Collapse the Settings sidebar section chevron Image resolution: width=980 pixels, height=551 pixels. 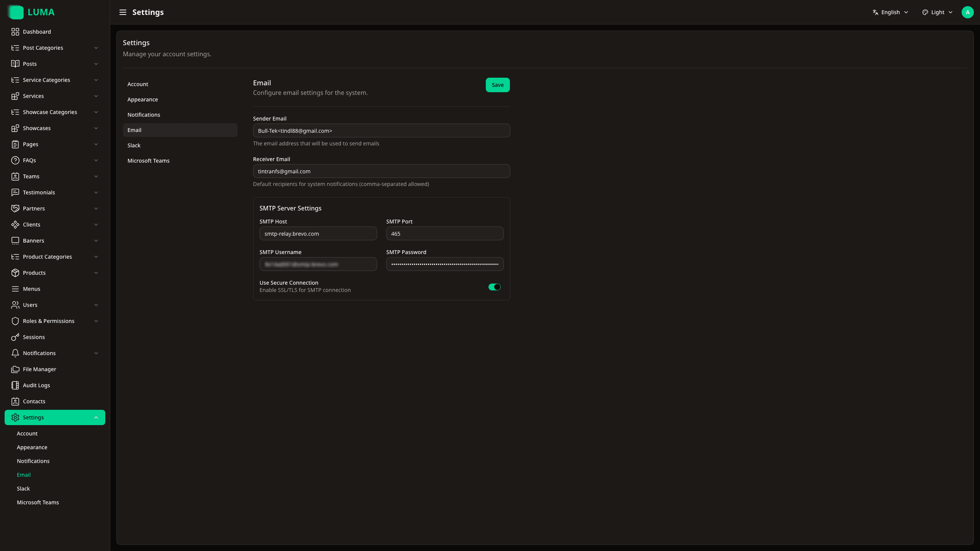click(x=96, y=417)
